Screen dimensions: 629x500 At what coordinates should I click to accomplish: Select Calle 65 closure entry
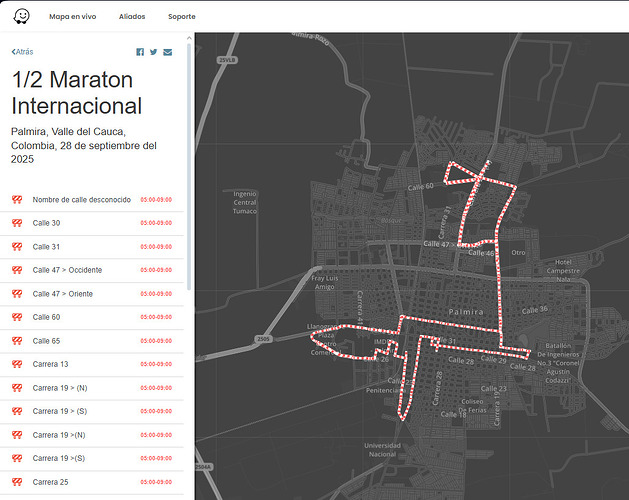47,341
